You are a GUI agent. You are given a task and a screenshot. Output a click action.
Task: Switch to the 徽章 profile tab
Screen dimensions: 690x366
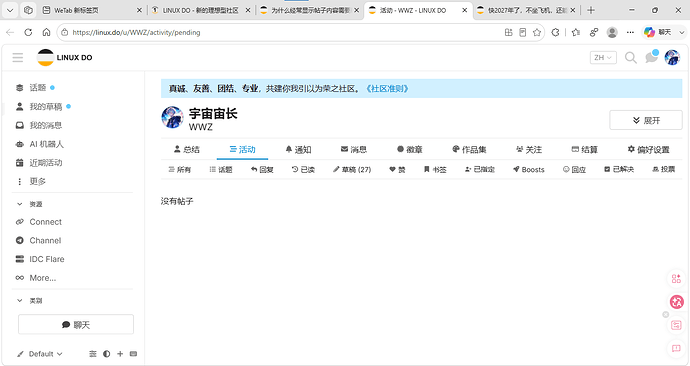pos(410,150)
